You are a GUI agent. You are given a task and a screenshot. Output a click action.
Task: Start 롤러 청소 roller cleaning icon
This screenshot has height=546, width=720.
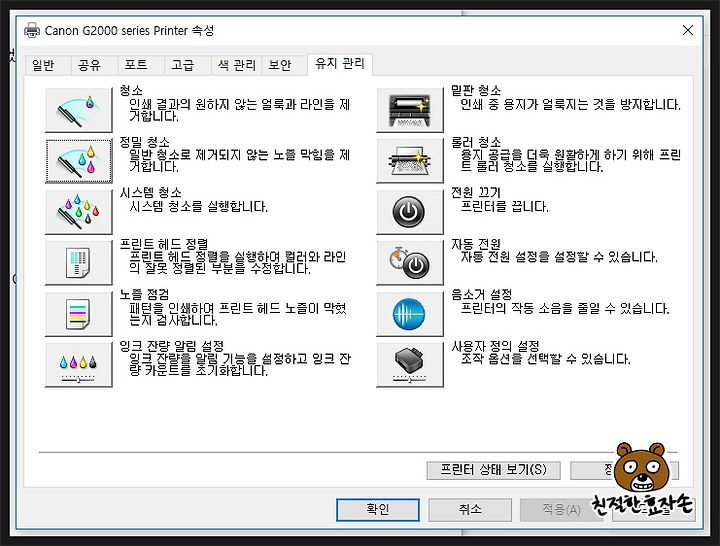(x=410, y=161)
